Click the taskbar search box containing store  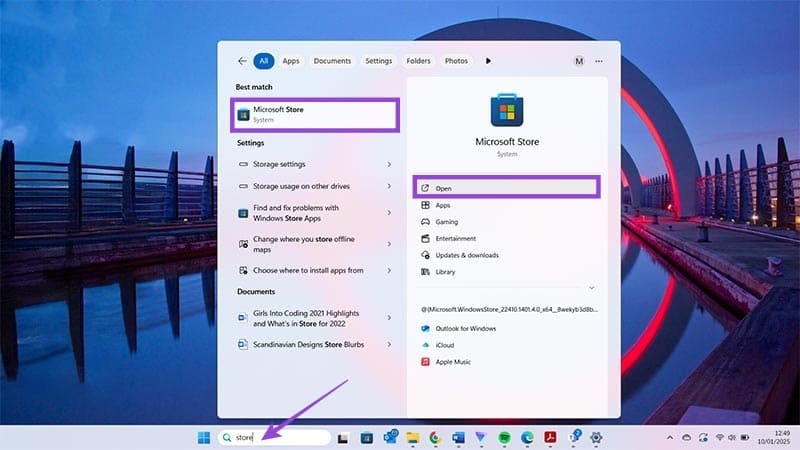(x=274, y=437)
